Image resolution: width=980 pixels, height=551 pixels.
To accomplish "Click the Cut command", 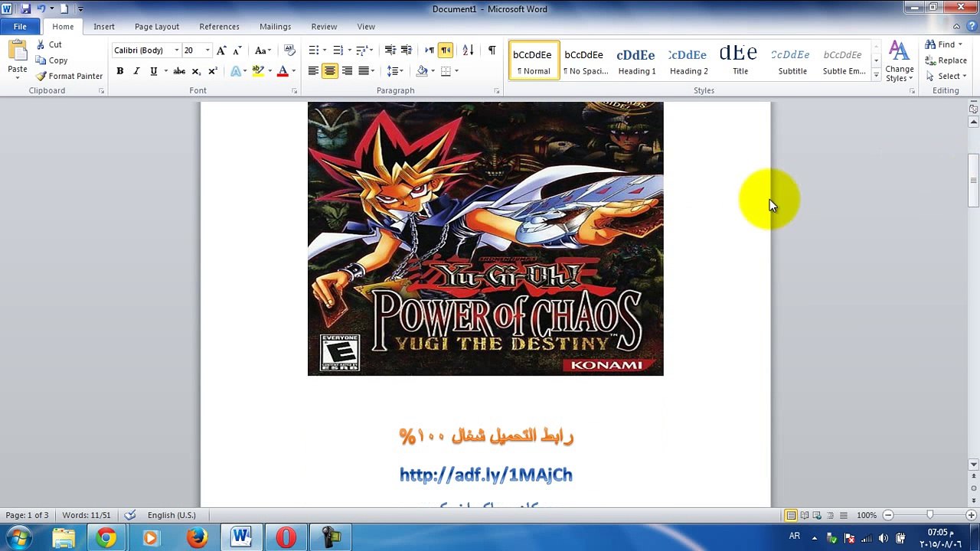I will point(49,44).
